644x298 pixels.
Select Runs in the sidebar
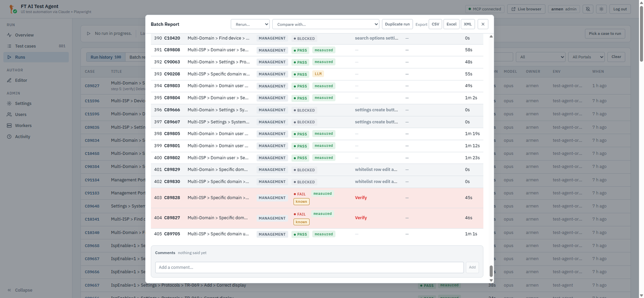click(x=36, y=57)
